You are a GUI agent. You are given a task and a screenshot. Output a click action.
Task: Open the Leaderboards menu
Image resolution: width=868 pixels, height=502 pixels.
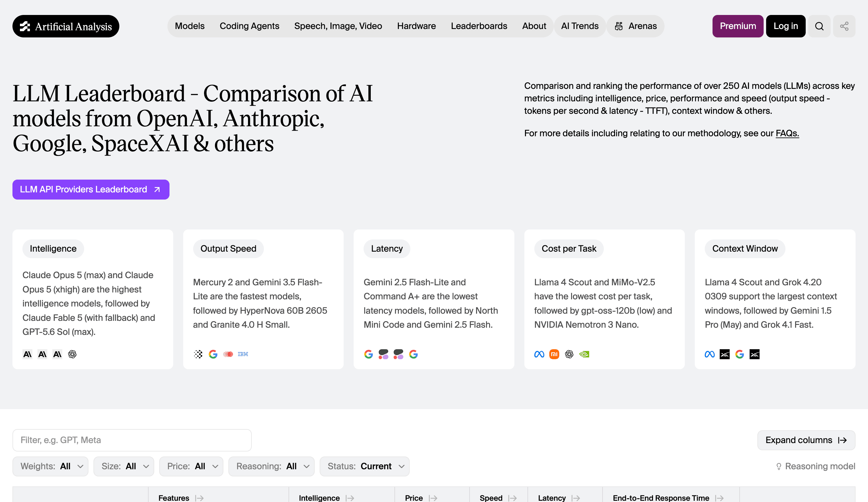click(x=479, y=26)
